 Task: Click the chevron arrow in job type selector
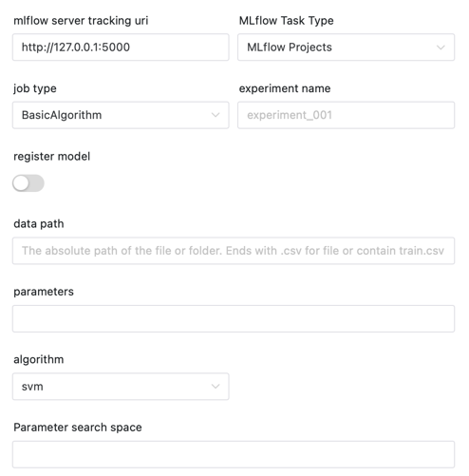216,115
